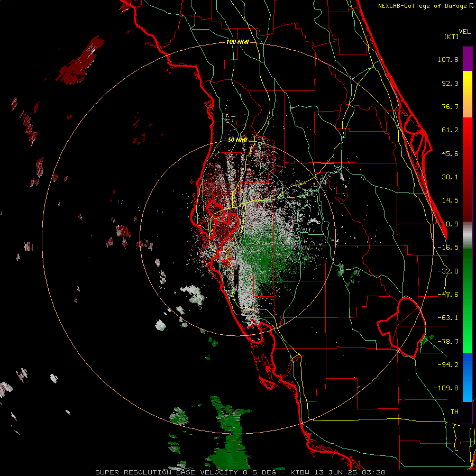Click the SUPER-RESOLUTION BASE VELOCITY caption text
The image size is (476, 476).
coord(167,472)
